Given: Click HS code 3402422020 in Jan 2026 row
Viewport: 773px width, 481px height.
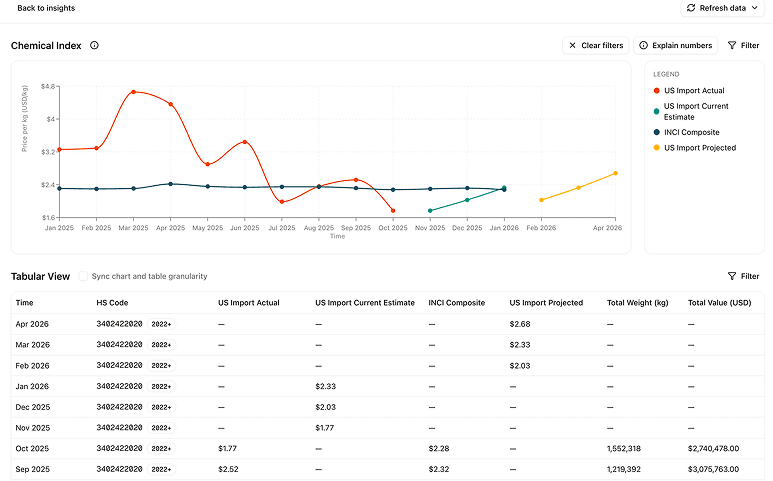Looking at the screenshot, I should click(119, 386).
